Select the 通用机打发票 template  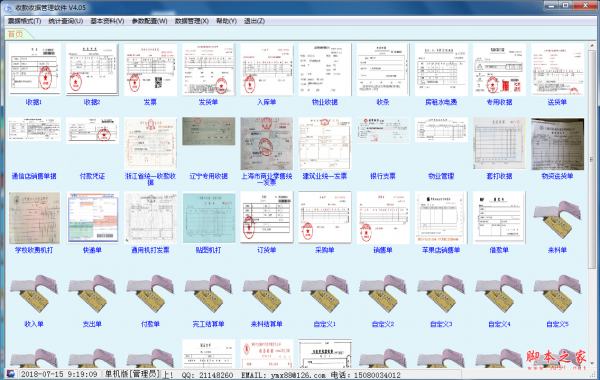tap(150, 218)
